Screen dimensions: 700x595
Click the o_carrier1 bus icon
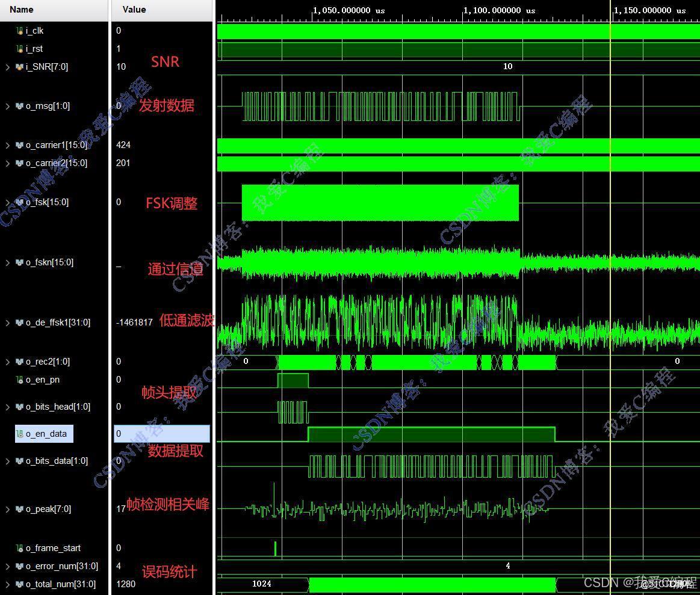pos(20,145)
